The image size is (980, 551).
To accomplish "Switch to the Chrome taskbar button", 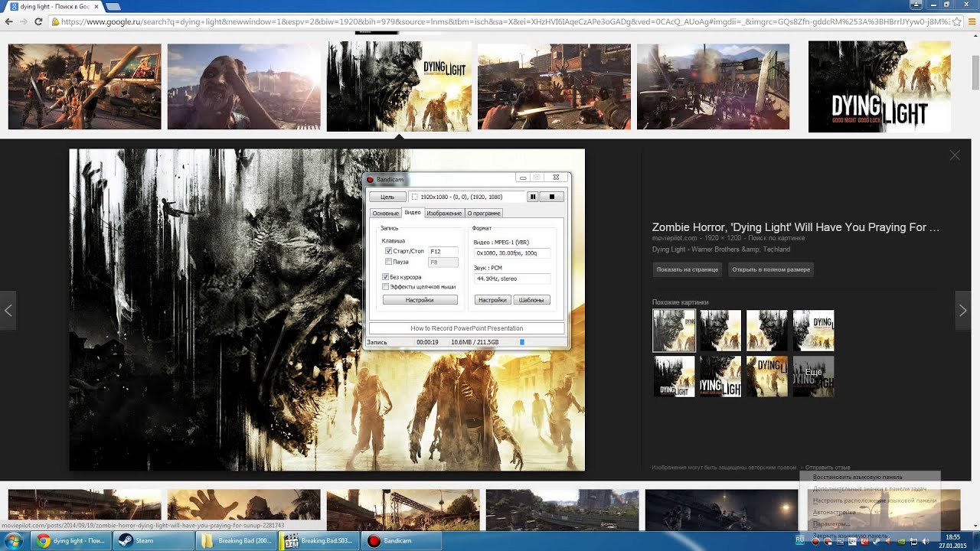I will tap(71, 540).
